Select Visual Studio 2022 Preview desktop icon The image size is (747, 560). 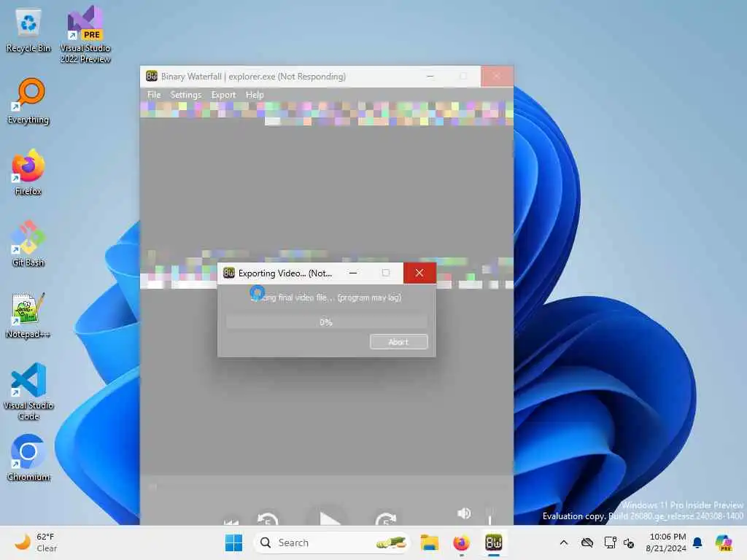[85, 35]
